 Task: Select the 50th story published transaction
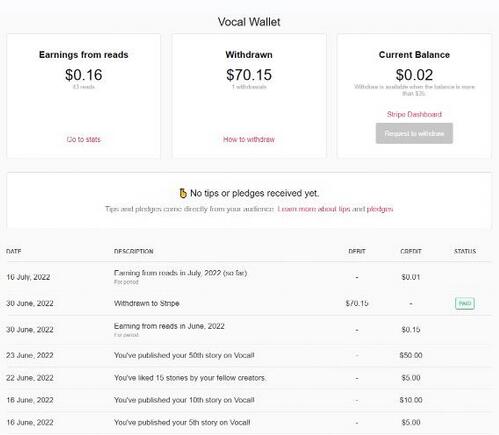point(249,355)
